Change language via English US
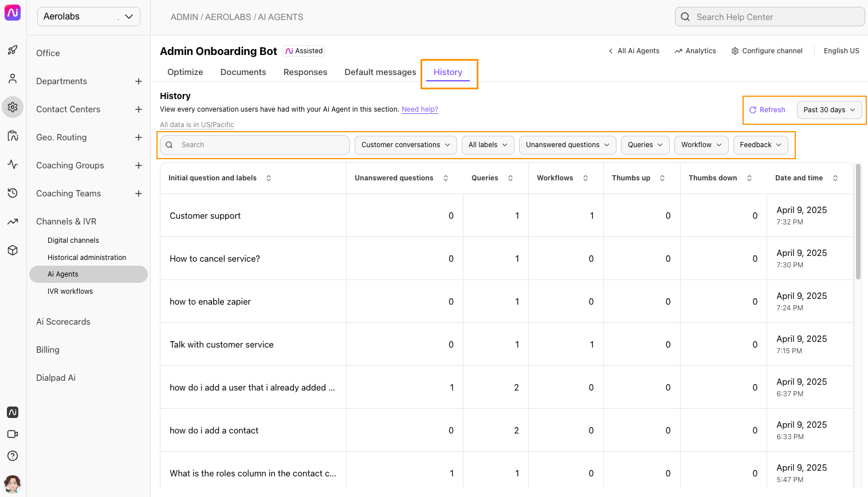 841,51
